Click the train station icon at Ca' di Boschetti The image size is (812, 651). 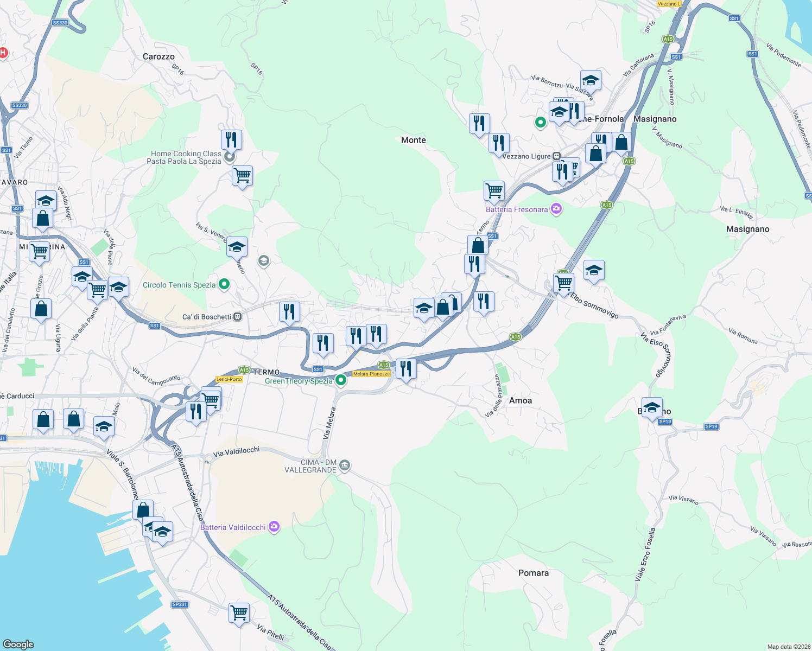tap(237, 316)
